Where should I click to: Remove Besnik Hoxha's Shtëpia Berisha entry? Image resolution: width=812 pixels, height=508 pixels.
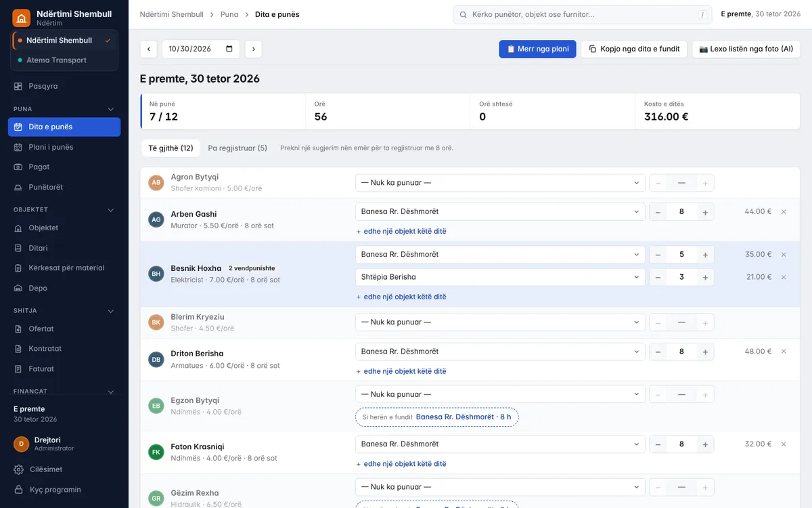click(784, 277)
